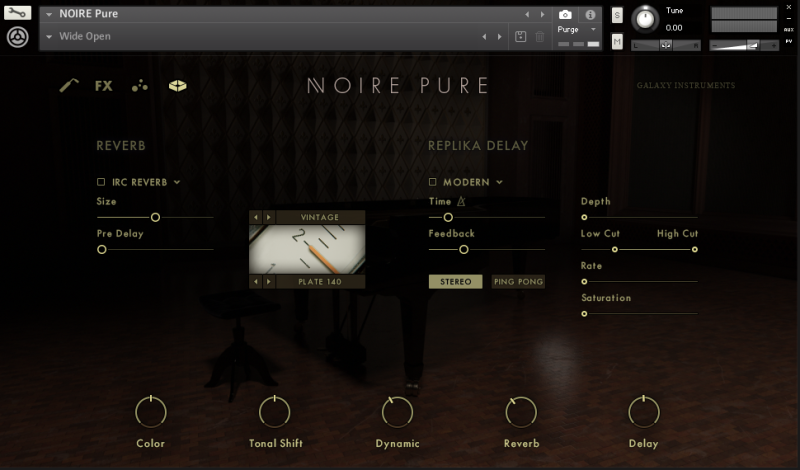Open the space box page icon

point(178,86)
